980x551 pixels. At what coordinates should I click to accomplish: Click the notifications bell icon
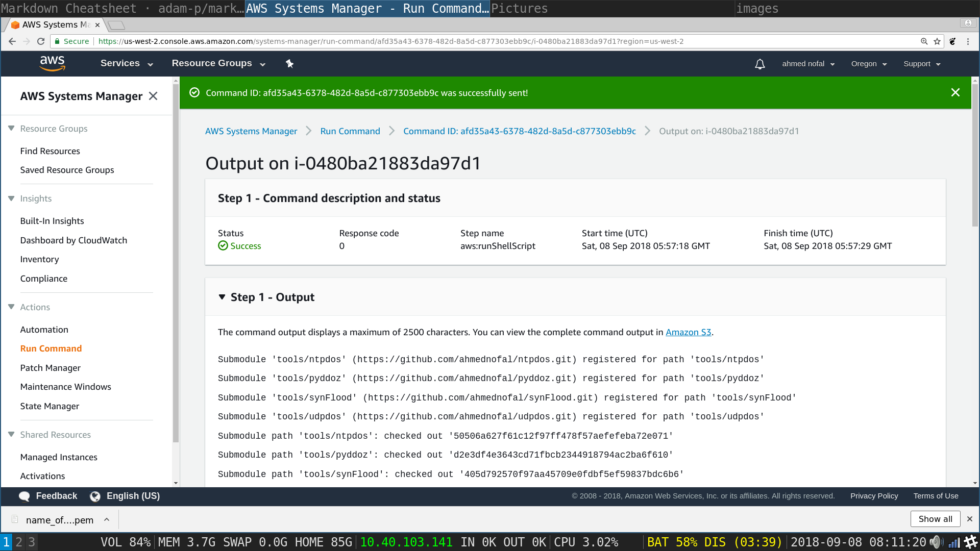tap(758, 63)
